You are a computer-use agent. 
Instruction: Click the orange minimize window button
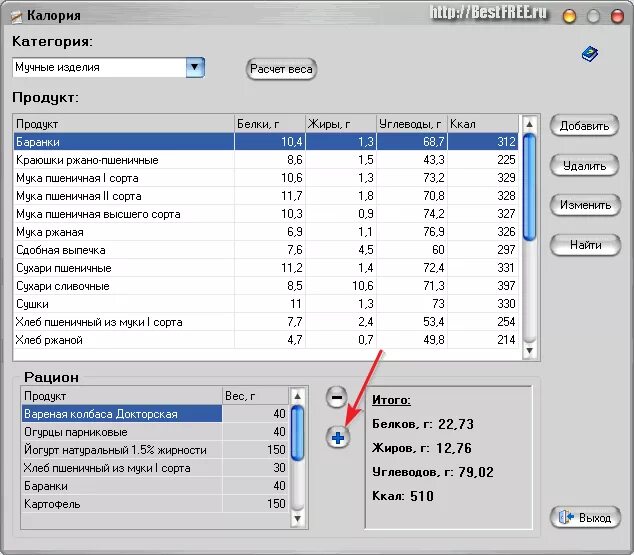click(x=569, y=16)
